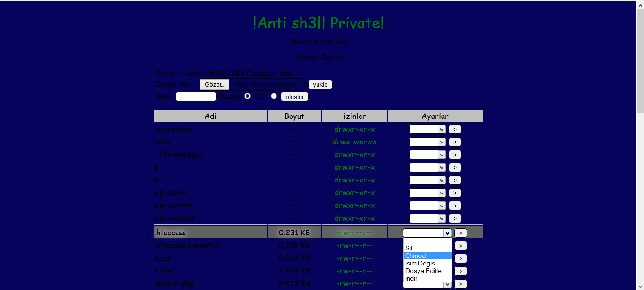Select the .htaccess file name
Screen dimensions: 644x290
click(170, 233)
